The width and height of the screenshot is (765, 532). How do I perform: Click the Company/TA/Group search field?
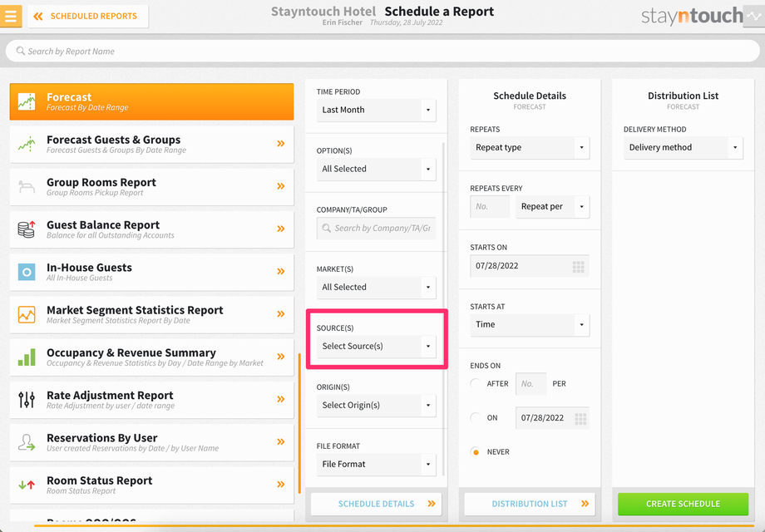(376, 229)
